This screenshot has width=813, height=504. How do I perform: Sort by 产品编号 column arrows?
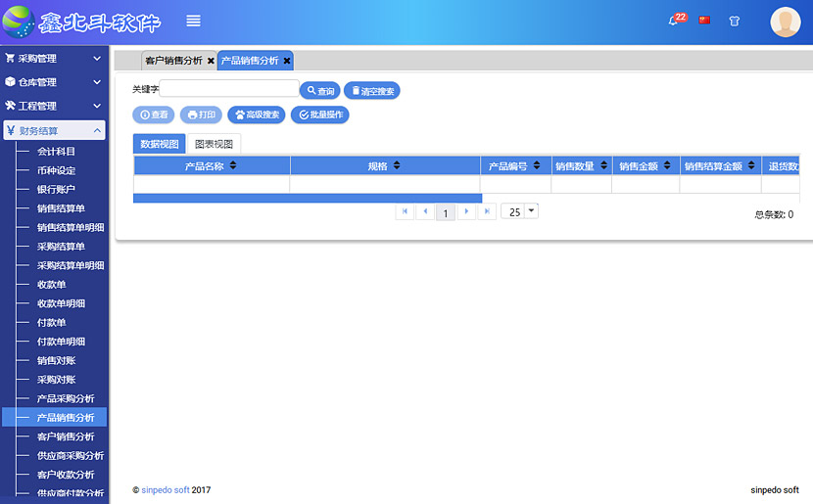(537, 165)
